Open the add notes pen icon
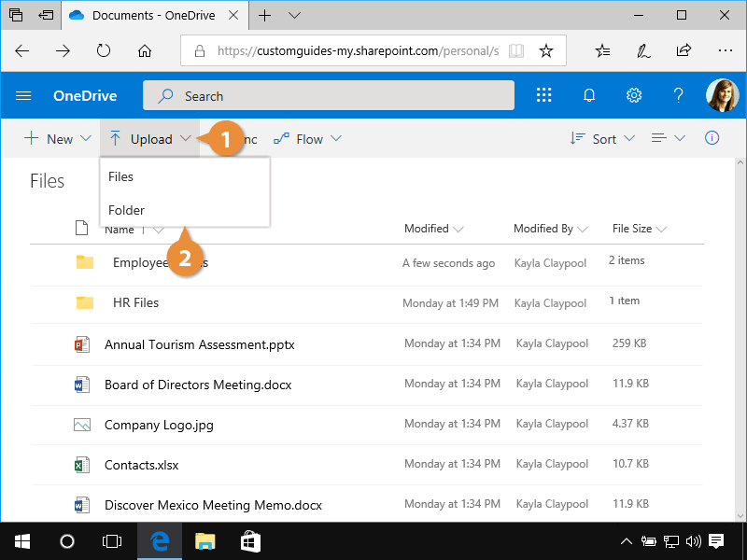The image size is (747, 560). click(x=643, y=50)
